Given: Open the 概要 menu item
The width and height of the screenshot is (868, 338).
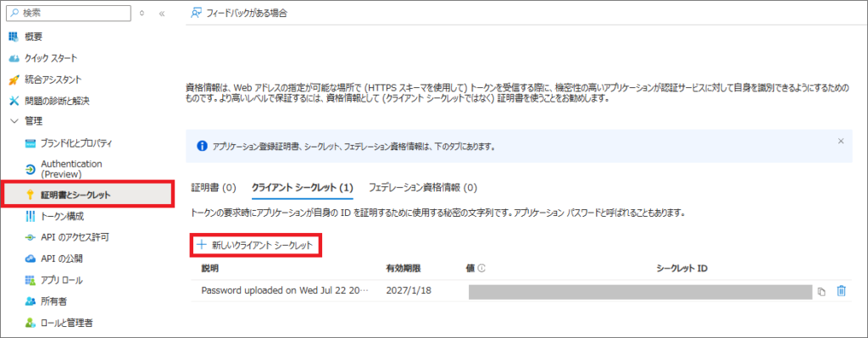Looking at the screenshot, I should pyautogui.click(x=34, y=36).
